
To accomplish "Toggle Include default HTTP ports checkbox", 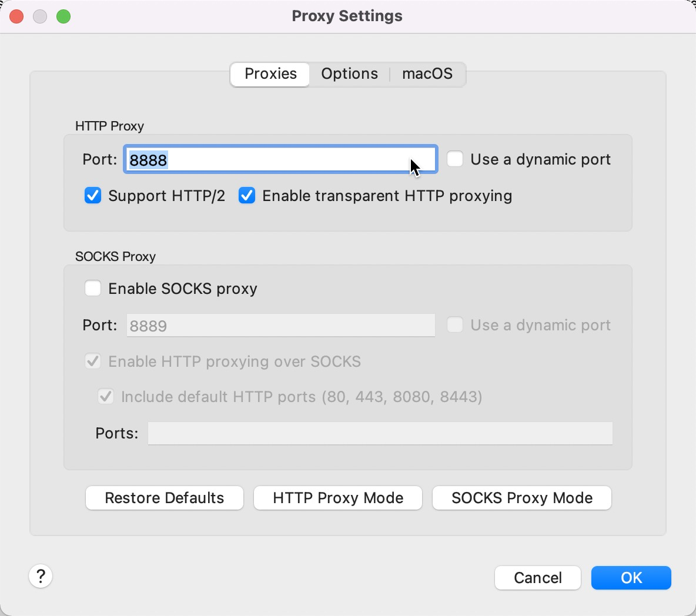I will point(106,397).
